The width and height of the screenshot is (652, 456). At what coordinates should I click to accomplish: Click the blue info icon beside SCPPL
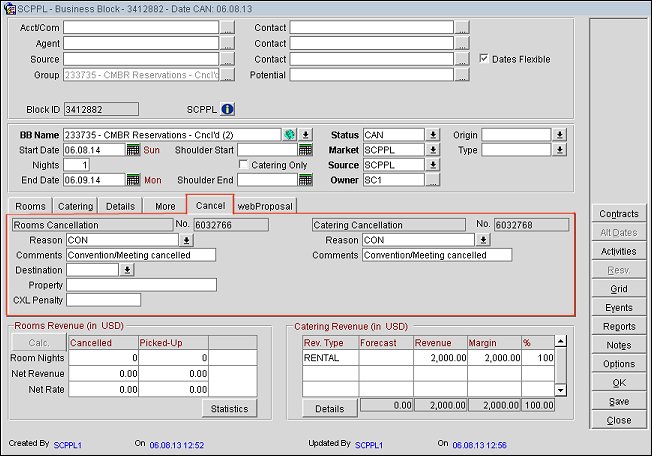(x=227, y=109)
